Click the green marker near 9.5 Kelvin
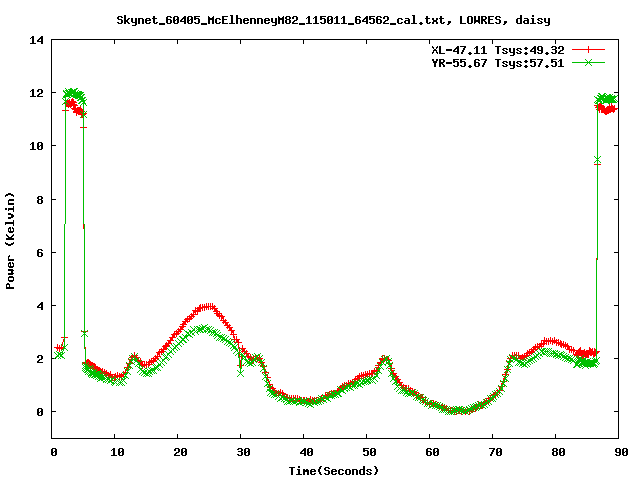 click(x=597, y=160)
